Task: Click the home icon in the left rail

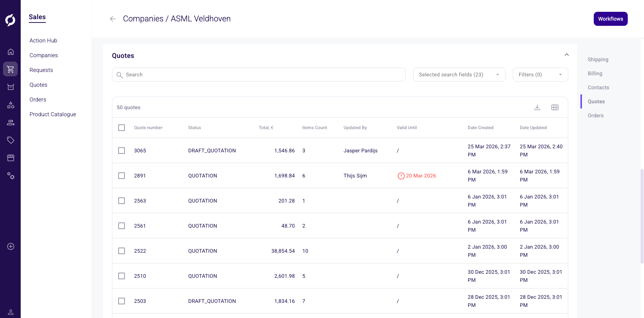Action: 11,52
